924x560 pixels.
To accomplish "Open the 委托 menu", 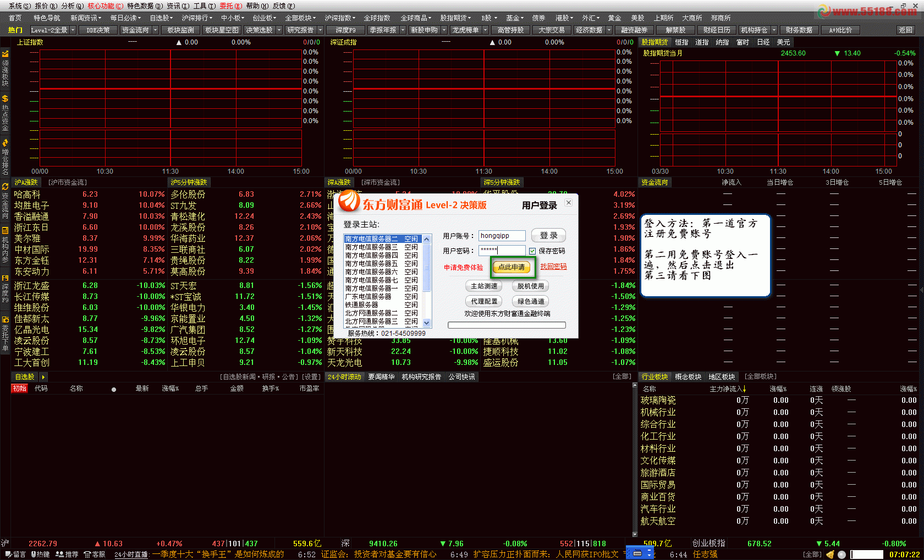I will (x=230, y=5).
